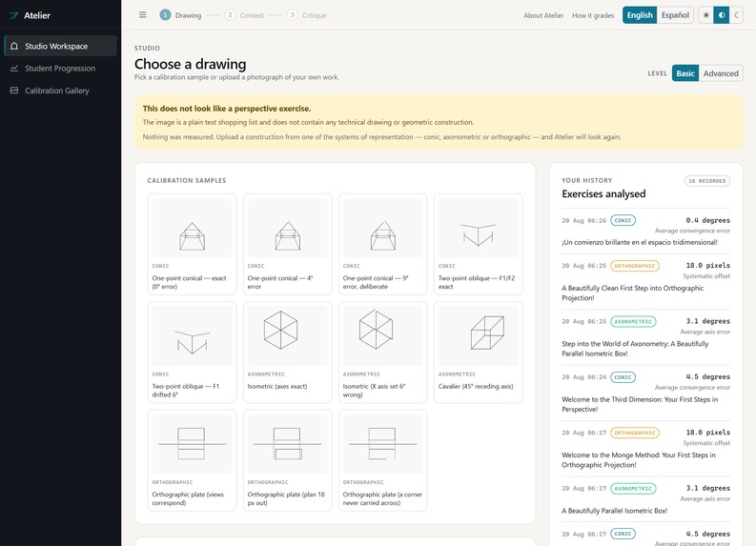Click the Choose a drawing heading
Screen dimensions: 756x546
[190, 64]
